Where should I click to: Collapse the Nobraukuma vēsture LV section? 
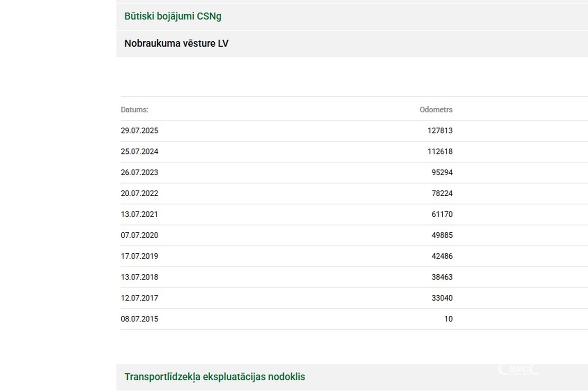[176, 43]
